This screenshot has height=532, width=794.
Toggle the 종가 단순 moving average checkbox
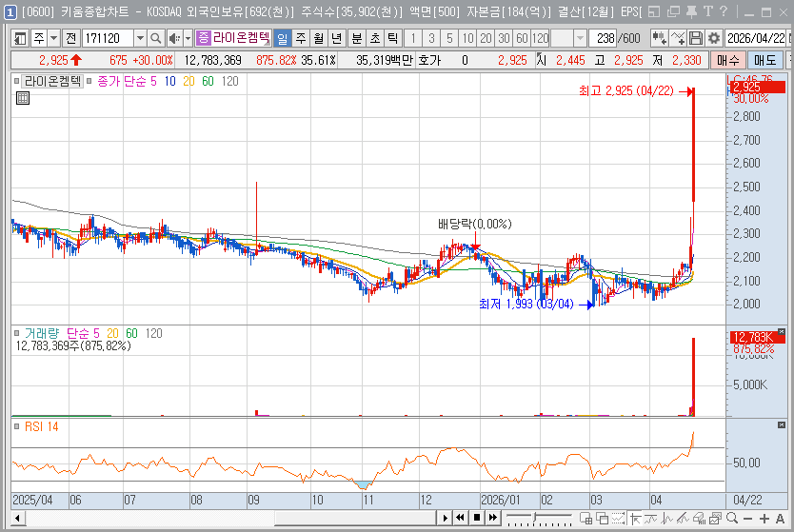(x=89, y=81)
